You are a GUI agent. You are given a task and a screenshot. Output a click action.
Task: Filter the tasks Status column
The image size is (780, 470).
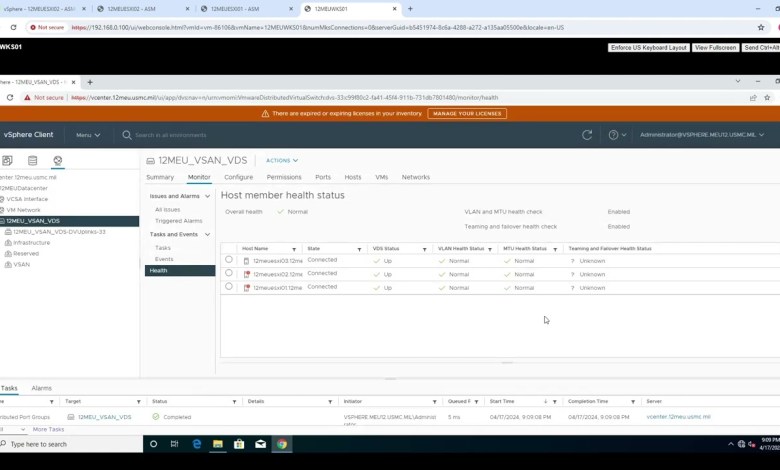tap(234, 401)
